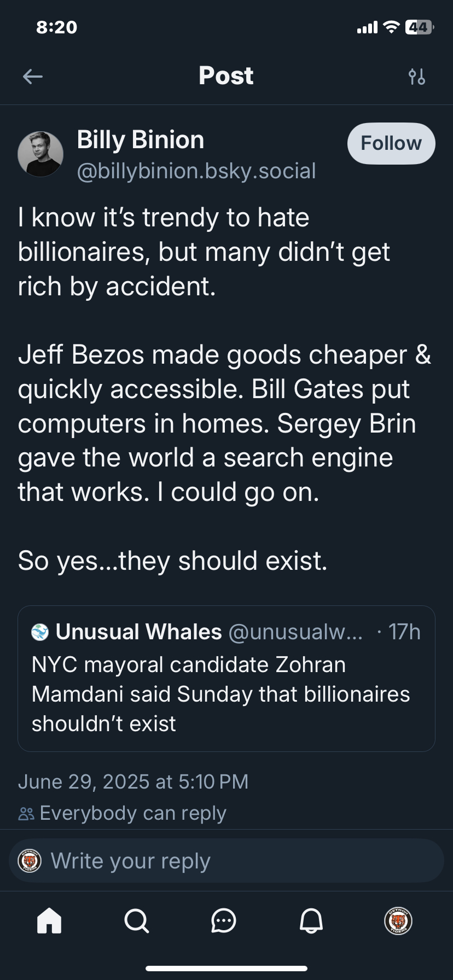The image size is (453, 980).
Task: Open thread settings sliders icon
Action: point(417,77)
